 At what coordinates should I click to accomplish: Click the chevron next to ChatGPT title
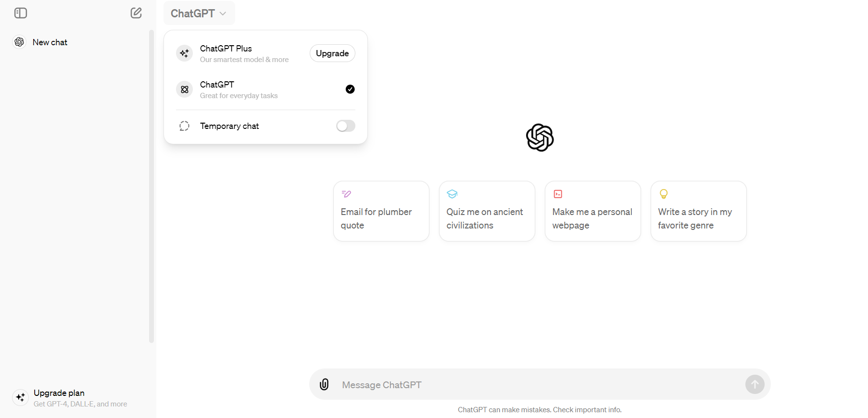[x=223, y=13]
